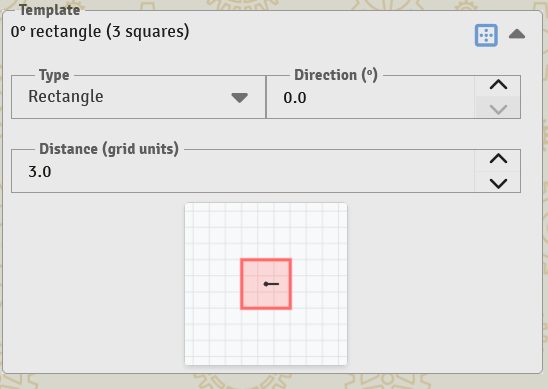The width and height of the screenshot is (548, 389).
Task: Decrease Direction with the down arrow
Action: (498, 108)
